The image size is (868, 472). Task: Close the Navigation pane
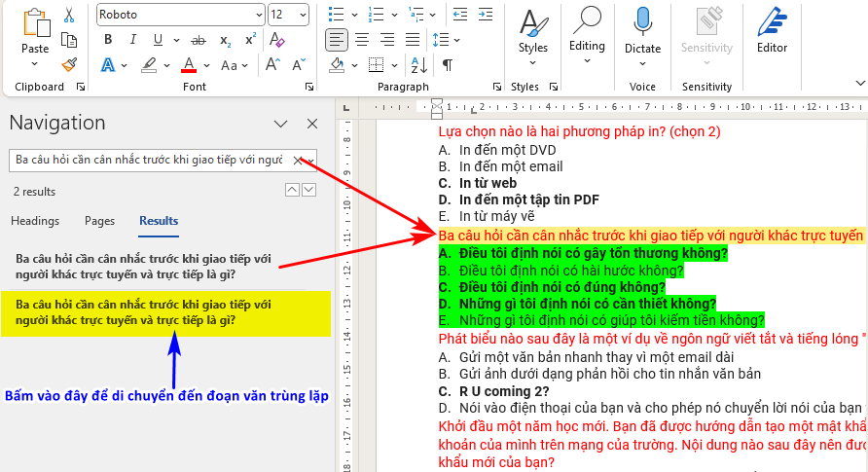[312, 124]
